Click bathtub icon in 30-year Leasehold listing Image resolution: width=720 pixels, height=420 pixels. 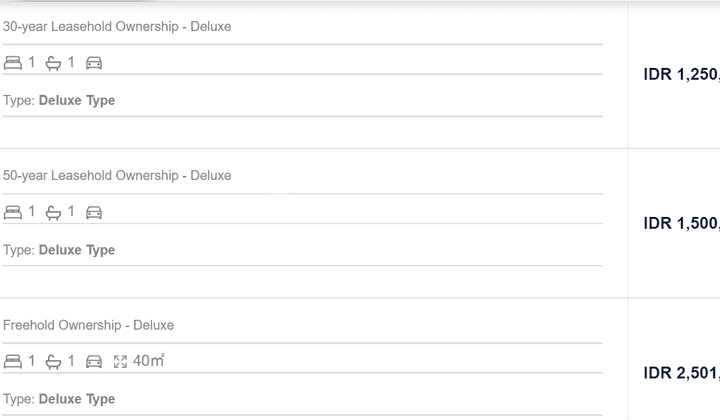(53, 63)
